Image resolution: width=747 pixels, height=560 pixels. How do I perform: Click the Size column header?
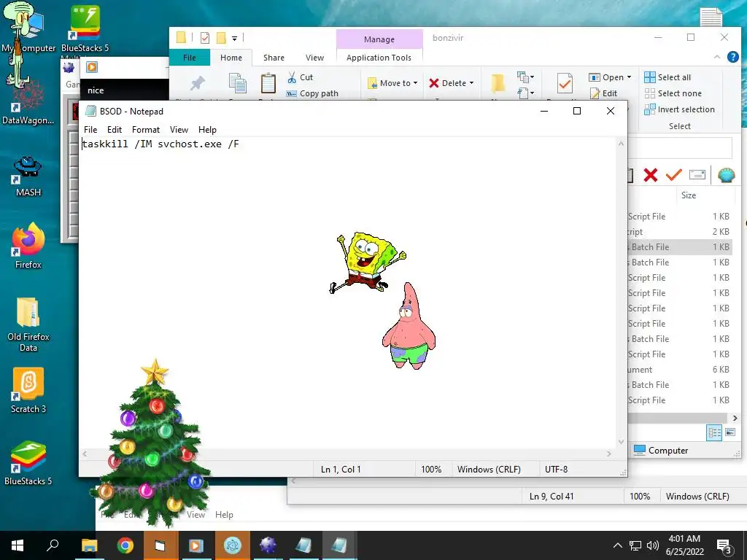689,195
